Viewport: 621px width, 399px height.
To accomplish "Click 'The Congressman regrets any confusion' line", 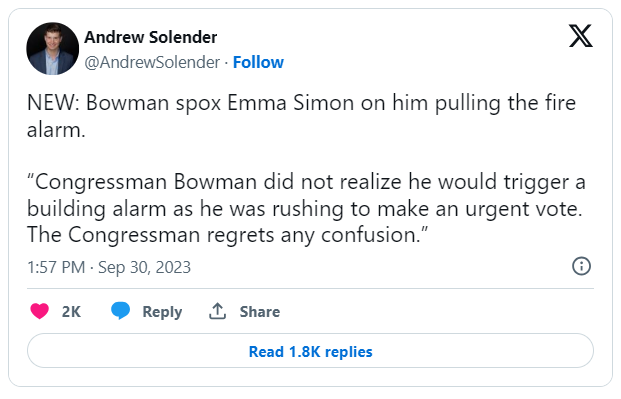I will coord(228,235).
